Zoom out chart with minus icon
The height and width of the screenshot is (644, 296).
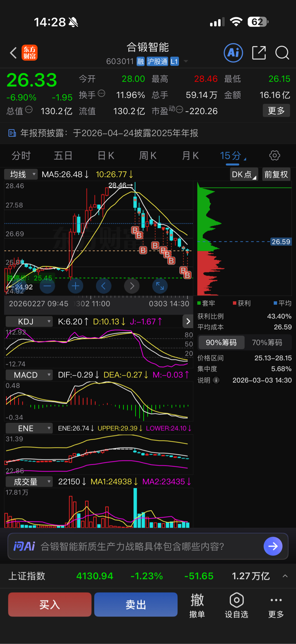47,286
